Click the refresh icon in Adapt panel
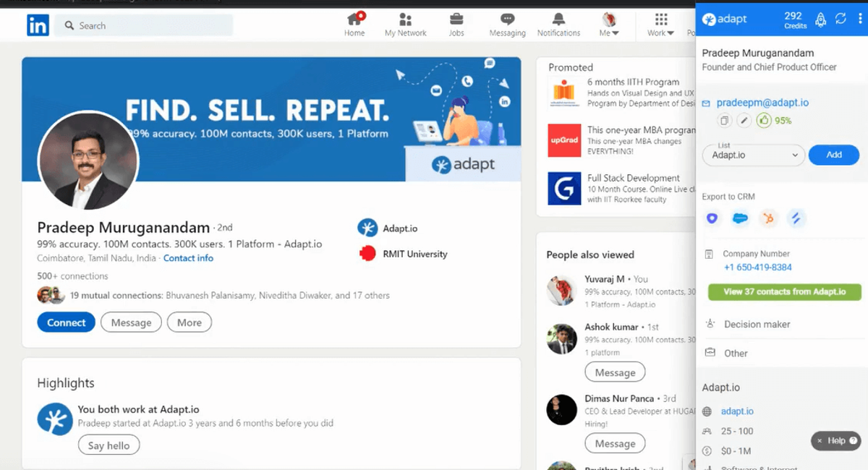 (x=841, y=20)
